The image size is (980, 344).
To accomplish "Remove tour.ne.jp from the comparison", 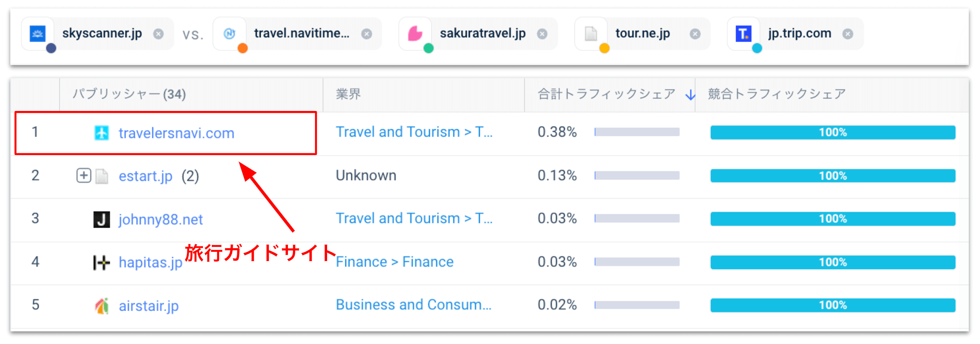I will coord(695,33).
